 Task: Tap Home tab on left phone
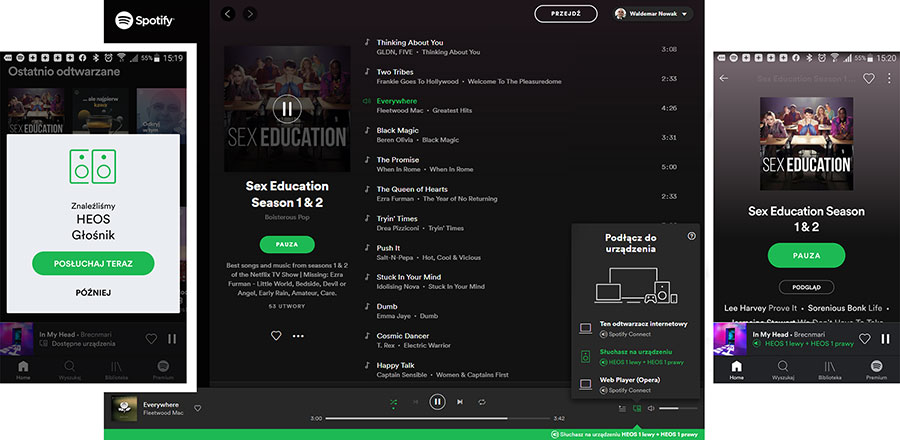point(23,369)
